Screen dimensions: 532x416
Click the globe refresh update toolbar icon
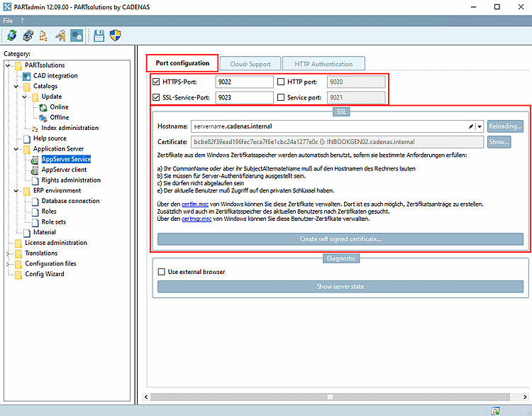point(12,35)
